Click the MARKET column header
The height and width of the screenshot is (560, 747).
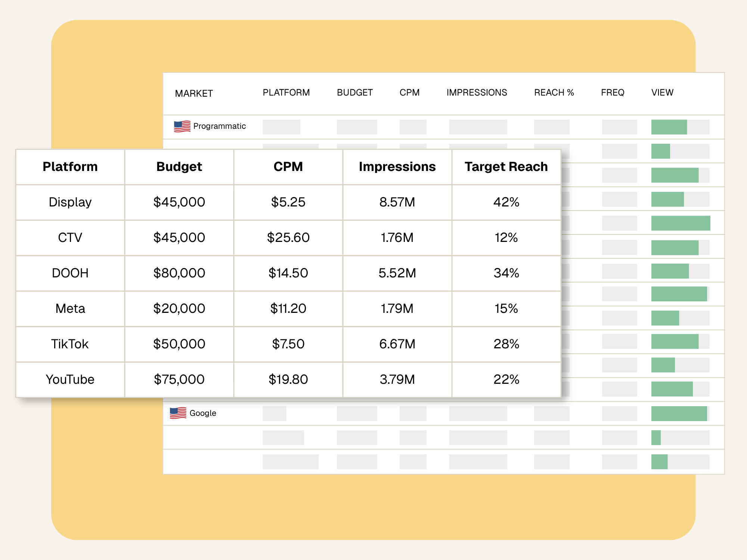[x=194, y=93]
